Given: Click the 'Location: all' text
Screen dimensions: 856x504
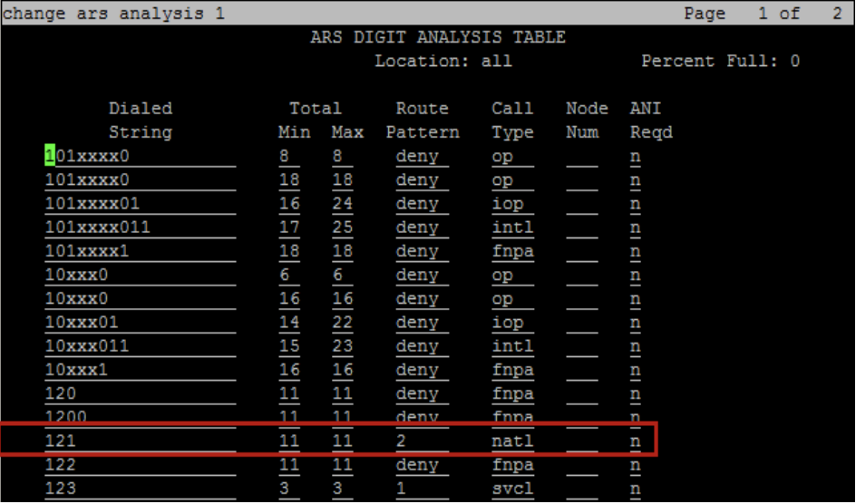Looking at the screenshot, I should click(x=443, y=61).
